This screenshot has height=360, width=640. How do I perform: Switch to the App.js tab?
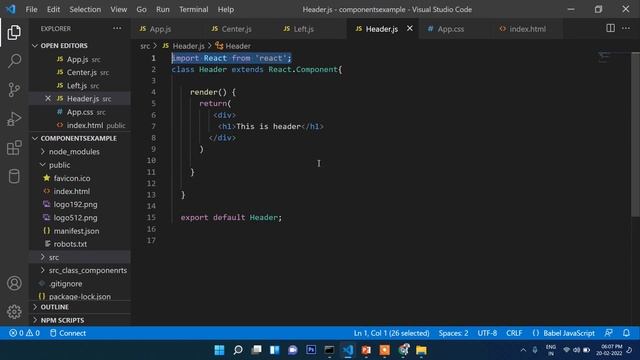167,29
